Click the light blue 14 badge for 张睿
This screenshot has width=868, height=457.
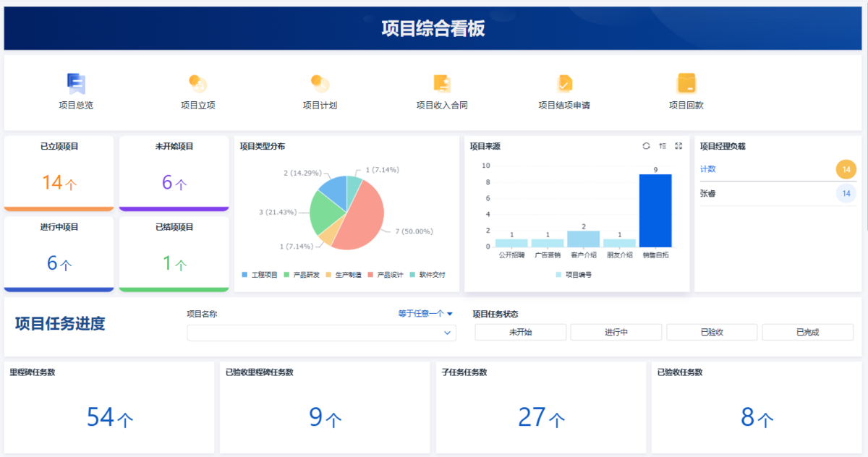846,194
